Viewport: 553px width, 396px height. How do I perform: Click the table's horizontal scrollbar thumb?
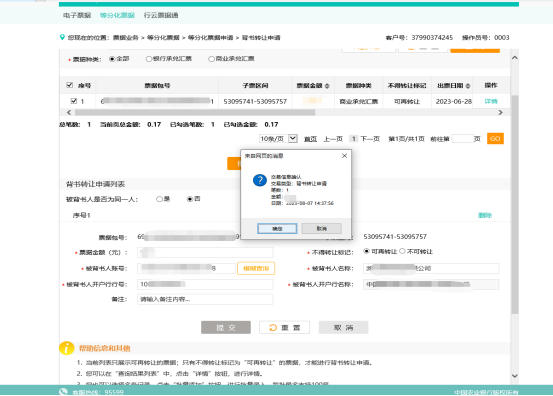(x=195, y=112)
